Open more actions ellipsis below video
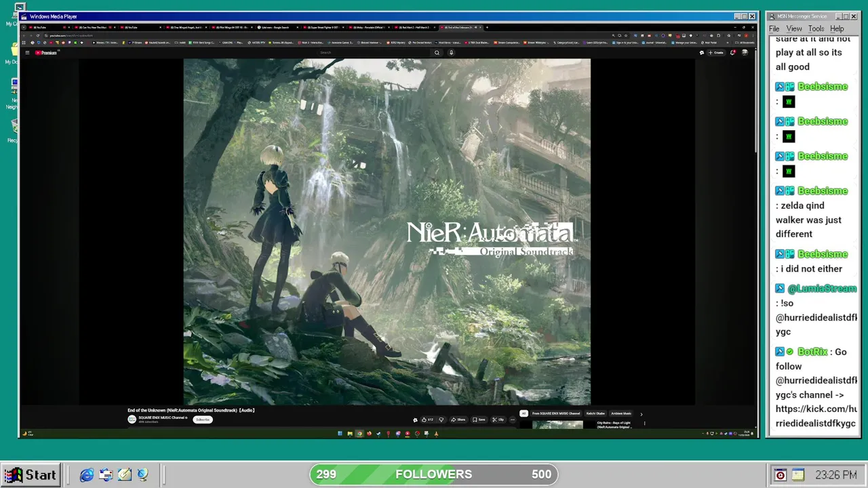The height and width of the screenshot is (488, 868). tap(512, 420)
